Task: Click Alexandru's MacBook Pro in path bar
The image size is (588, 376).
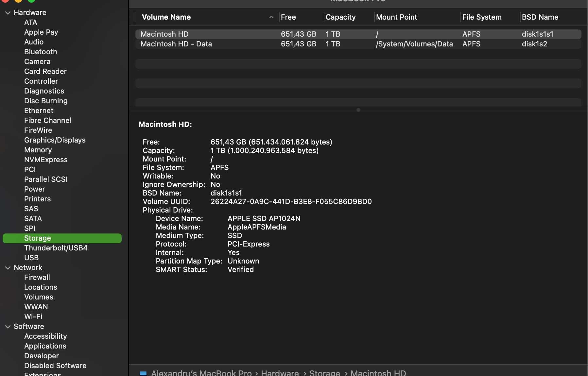Action: pyautogui.click(x=201, y=373)
